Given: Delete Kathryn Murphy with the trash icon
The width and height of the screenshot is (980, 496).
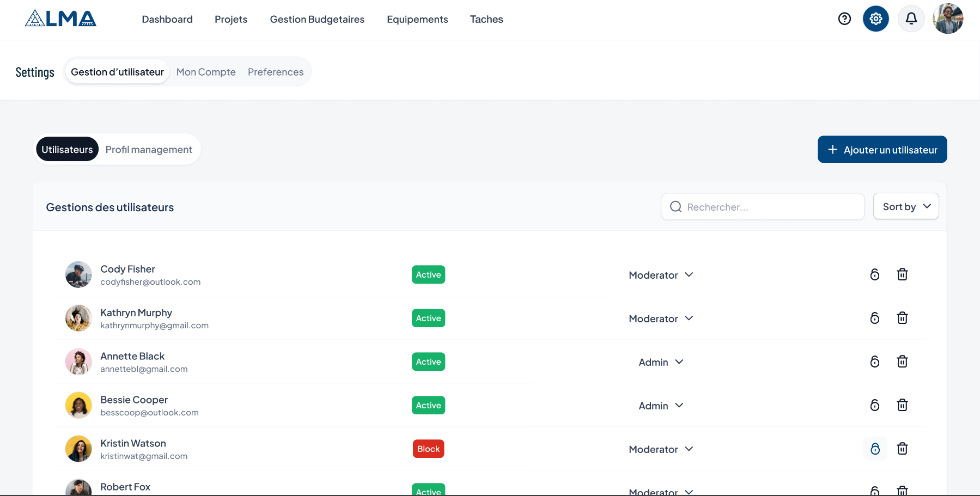Looking at the screenshot, I should click(x=902, y=318).
